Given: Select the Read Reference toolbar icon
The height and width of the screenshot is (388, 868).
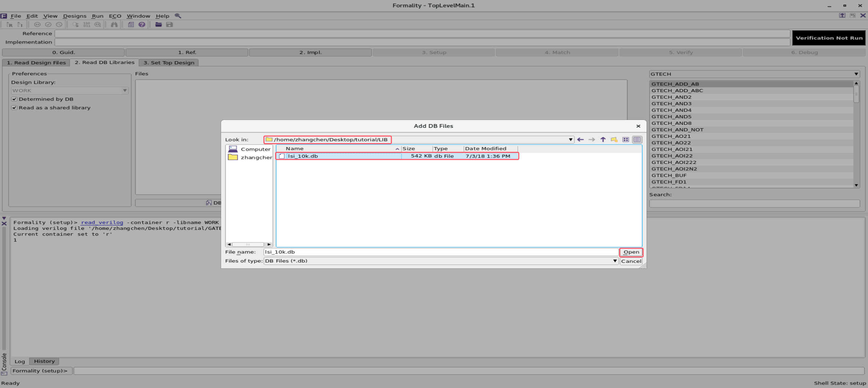Looking at the screenshot, I should [x=10, y=24].
